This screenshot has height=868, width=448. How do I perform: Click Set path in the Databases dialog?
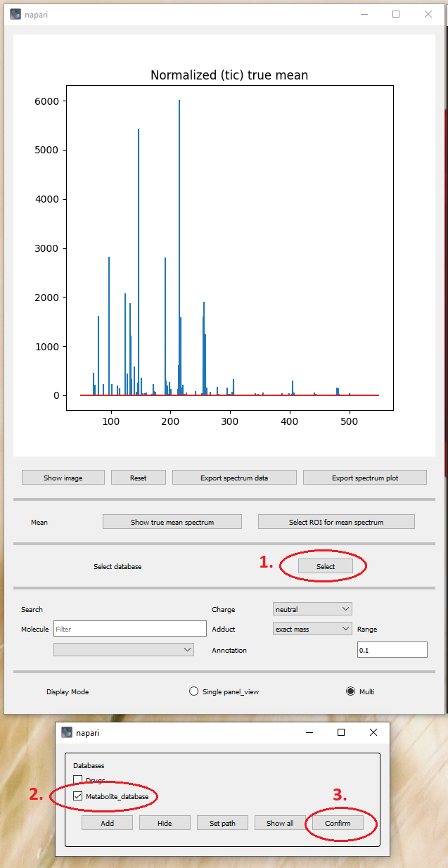tap(222, 823)
